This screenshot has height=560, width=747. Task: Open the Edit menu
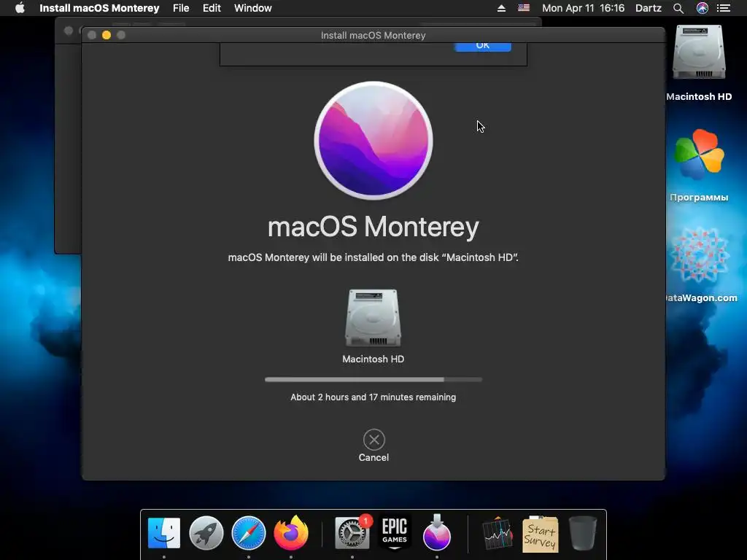coord(212,8)
